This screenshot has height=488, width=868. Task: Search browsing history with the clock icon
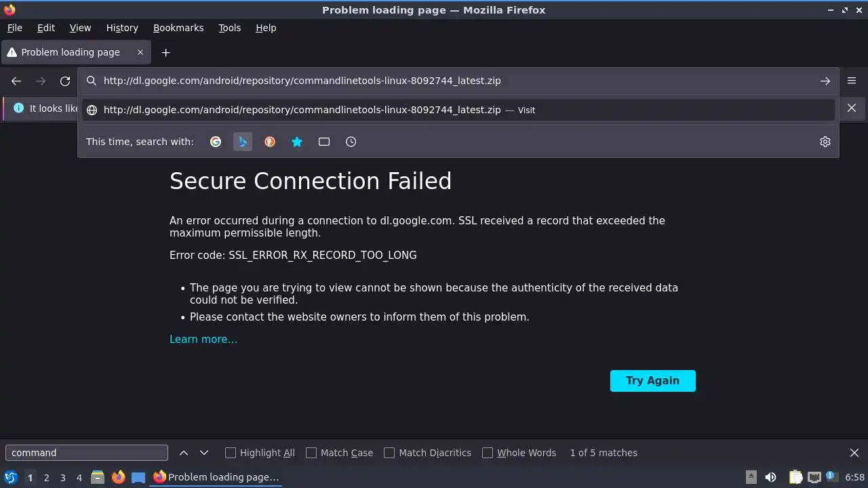(351, 142)
